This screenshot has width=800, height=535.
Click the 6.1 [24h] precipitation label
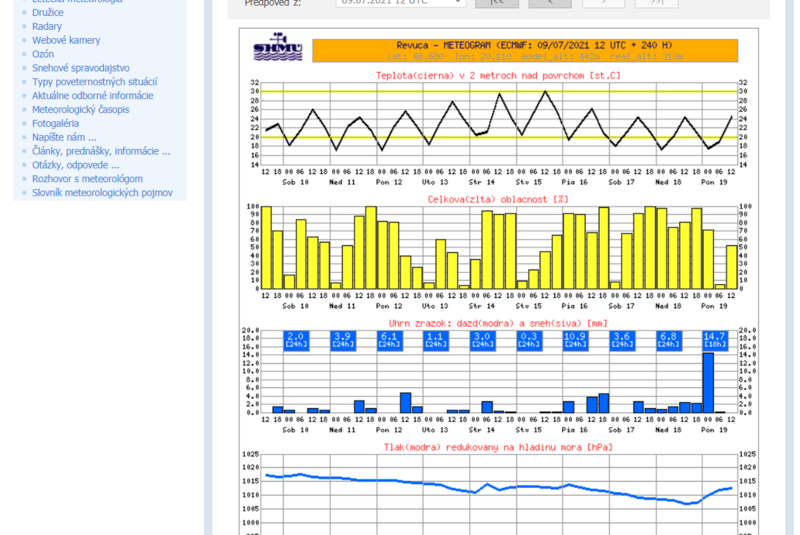(389, 340)
